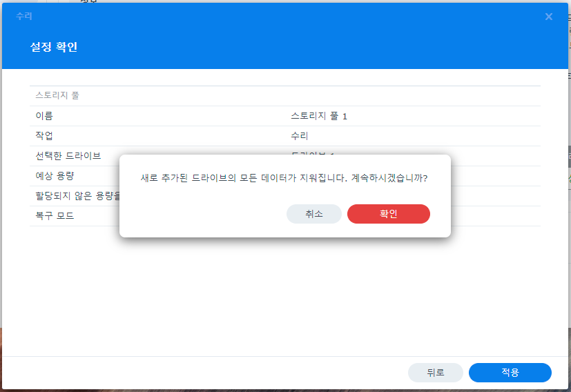The image size is (571, 392).
Task: Click the 선택한 드라이브 label
Action: pyautogui.click(x=68, y=156)
